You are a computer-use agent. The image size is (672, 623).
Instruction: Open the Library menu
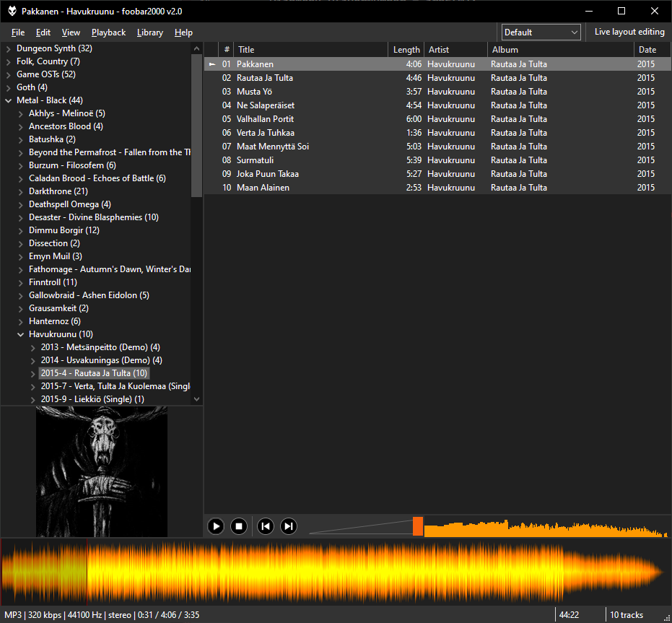(x=150, y=32)
